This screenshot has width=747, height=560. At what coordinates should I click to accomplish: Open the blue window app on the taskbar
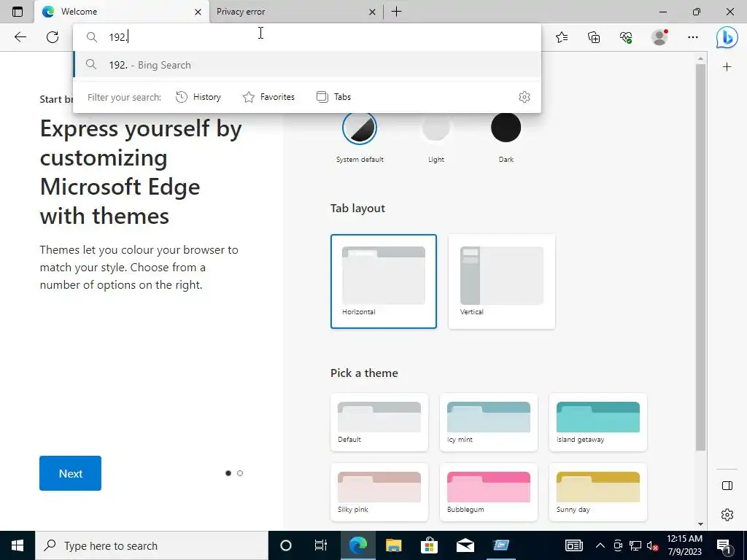[x=500, y=545]
